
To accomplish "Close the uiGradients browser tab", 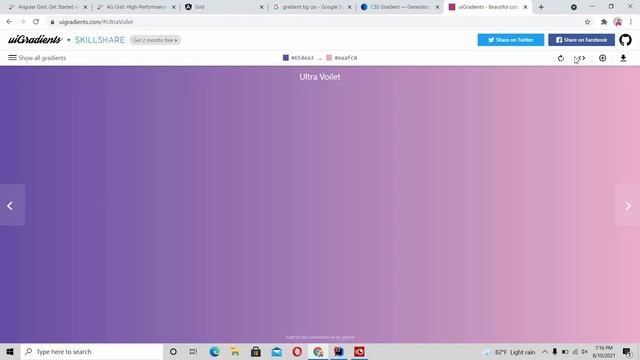I will pyautogui.click(x=525, y=7).
